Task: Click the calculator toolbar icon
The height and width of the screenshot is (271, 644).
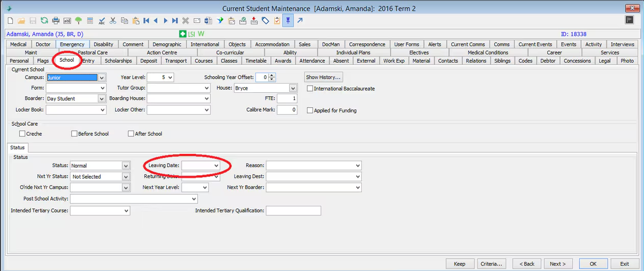Action: tap(90, 21)
